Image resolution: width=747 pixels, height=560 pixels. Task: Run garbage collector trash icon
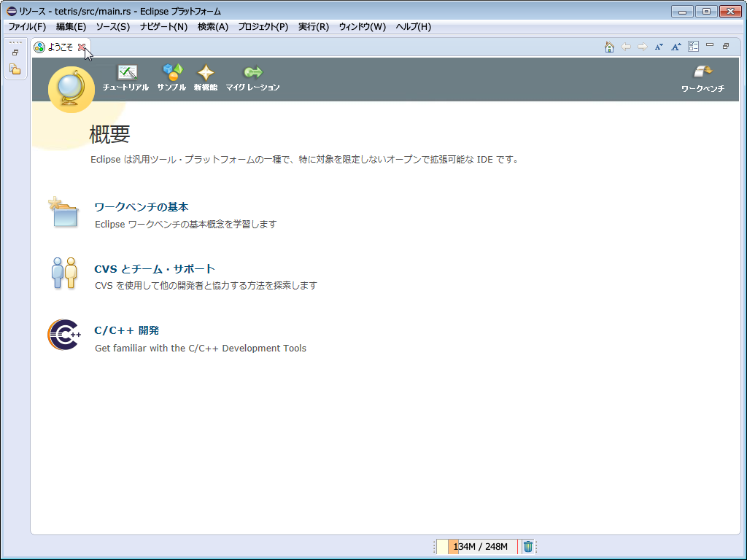click(x=528, y=546)
